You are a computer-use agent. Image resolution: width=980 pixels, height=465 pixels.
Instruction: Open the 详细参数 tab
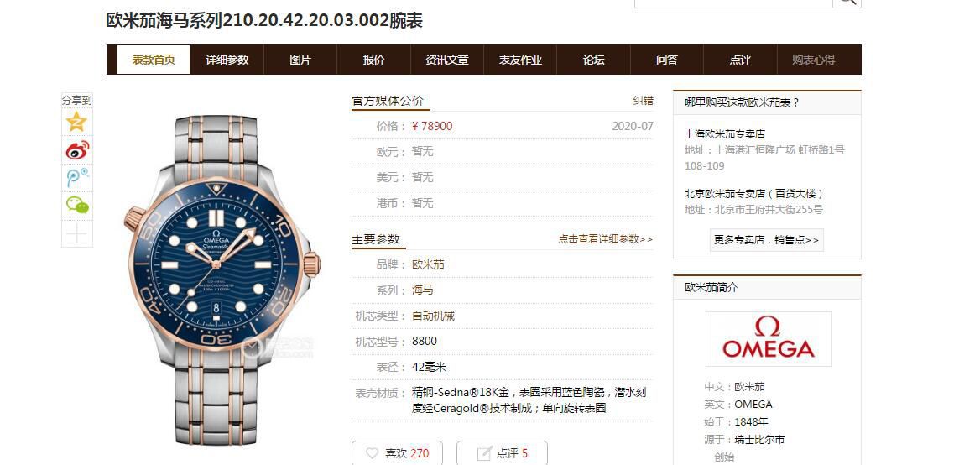point(227,60)
